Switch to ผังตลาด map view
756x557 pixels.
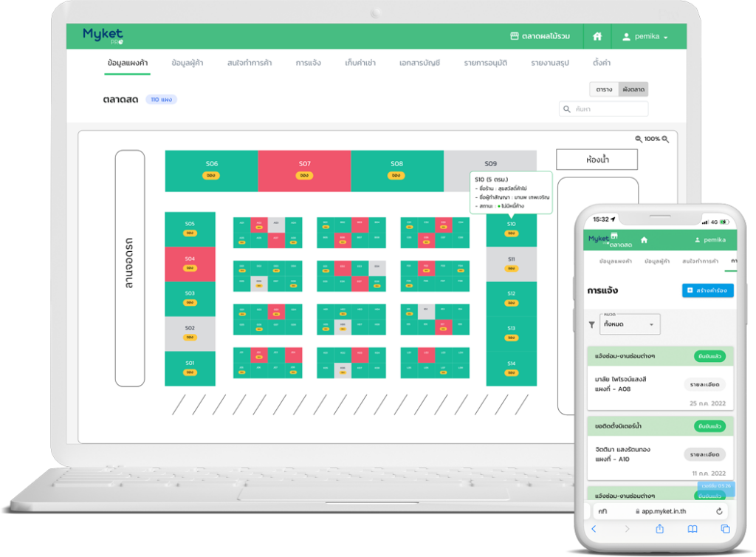pyautogui.click(x=633, y=89)
